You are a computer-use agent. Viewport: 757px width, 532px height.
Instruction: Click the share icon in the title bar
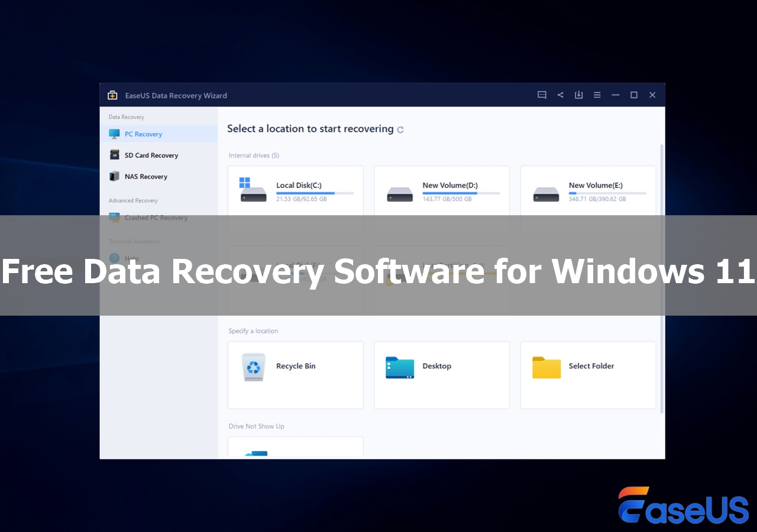(x=560, y=95)
